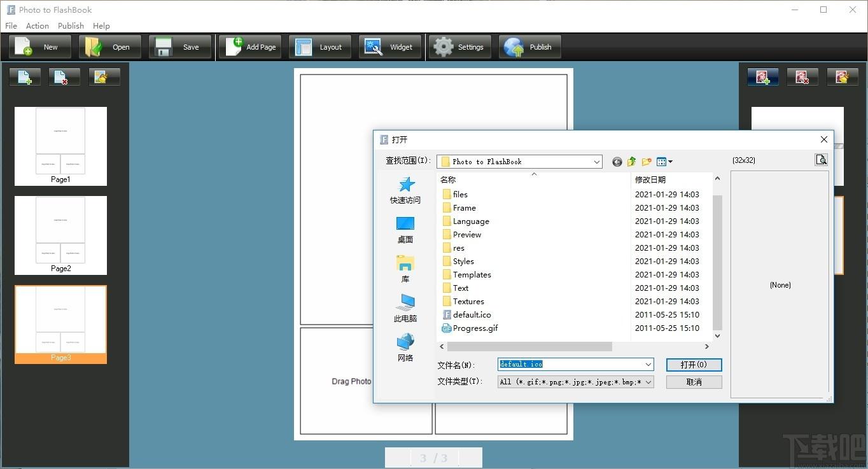Open the Help menu
The width and height of the screenshot is (868, 469).
(x=101, y=25)
